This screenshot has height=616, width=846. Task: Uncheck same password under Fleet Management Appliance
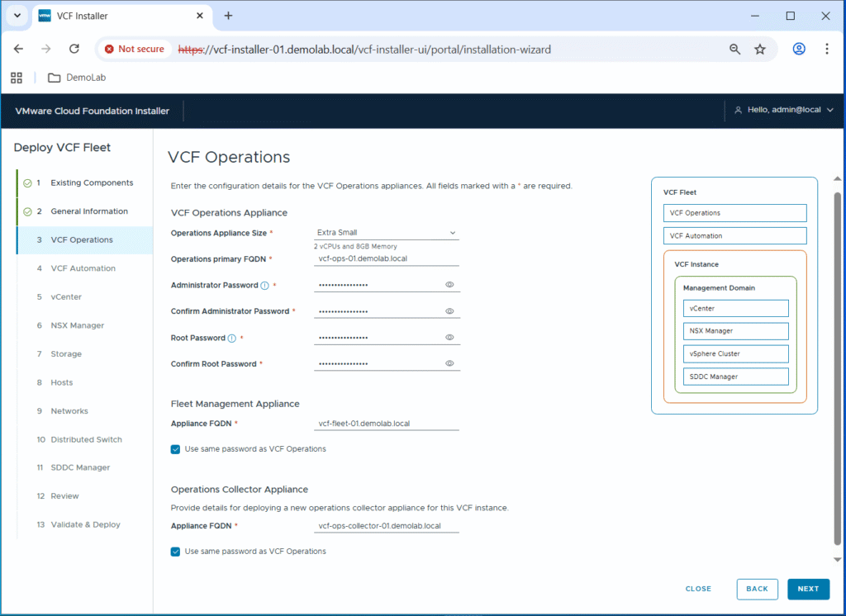click(x=175, y=449)
